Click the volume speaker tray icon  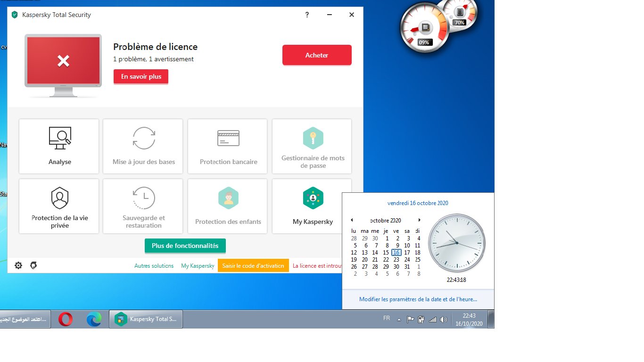[x=444, y=320]
